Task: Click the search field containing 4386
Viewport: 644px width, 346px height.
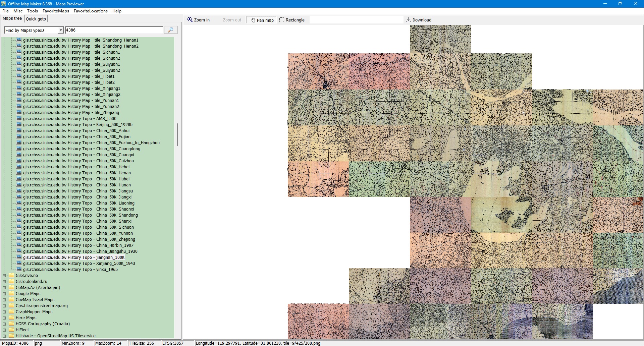Action: click(x=114, y=30)
